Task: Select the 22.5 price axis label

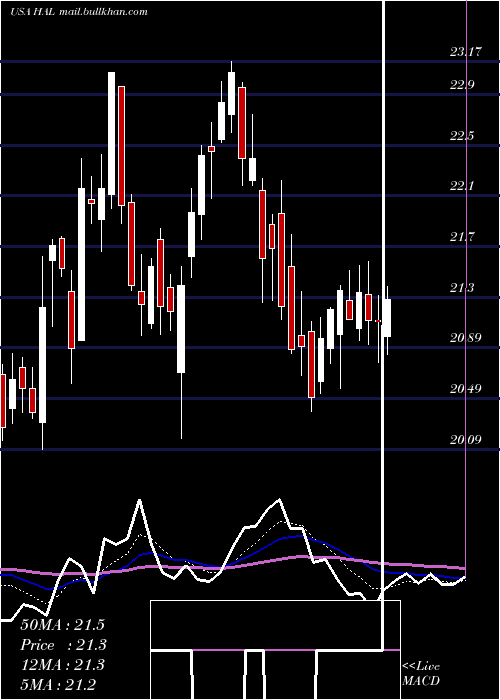Action: click(462, 136)
